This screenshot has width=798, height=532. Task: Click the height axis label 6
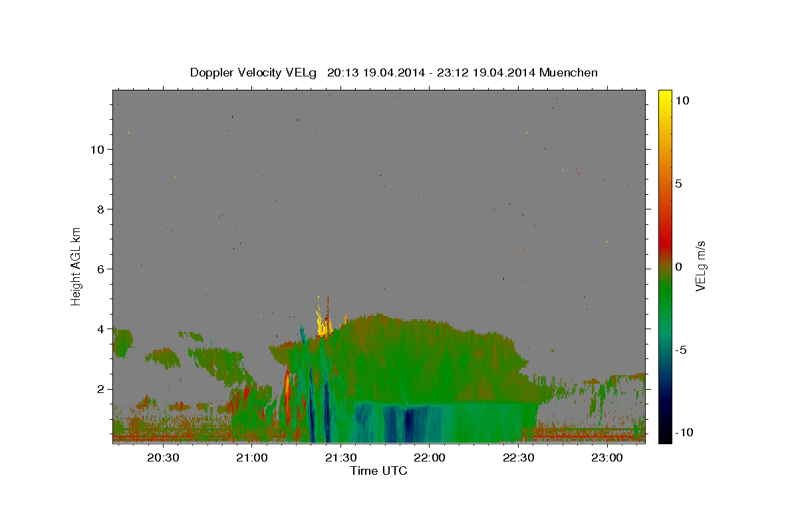tap(102, 269)
